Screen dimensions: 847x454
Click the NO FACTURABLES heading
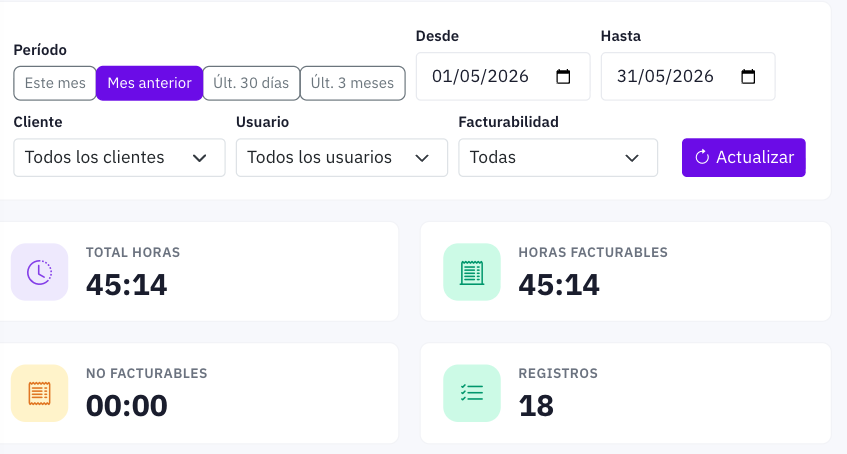pyautogui.click(x=146, y=373)
